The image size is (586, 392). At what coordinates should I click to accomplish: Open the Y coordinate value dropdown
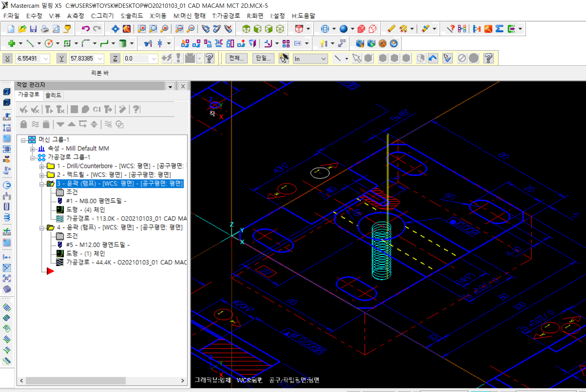point(100,58)
